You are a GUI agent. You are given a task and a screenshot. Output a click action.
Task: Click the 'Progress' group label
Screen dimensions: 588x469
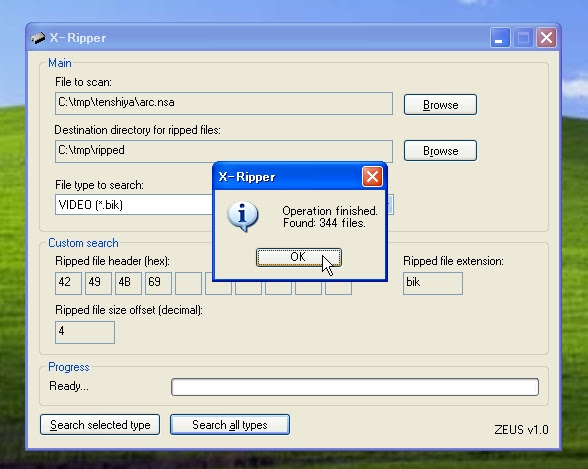tap(69, 367)
